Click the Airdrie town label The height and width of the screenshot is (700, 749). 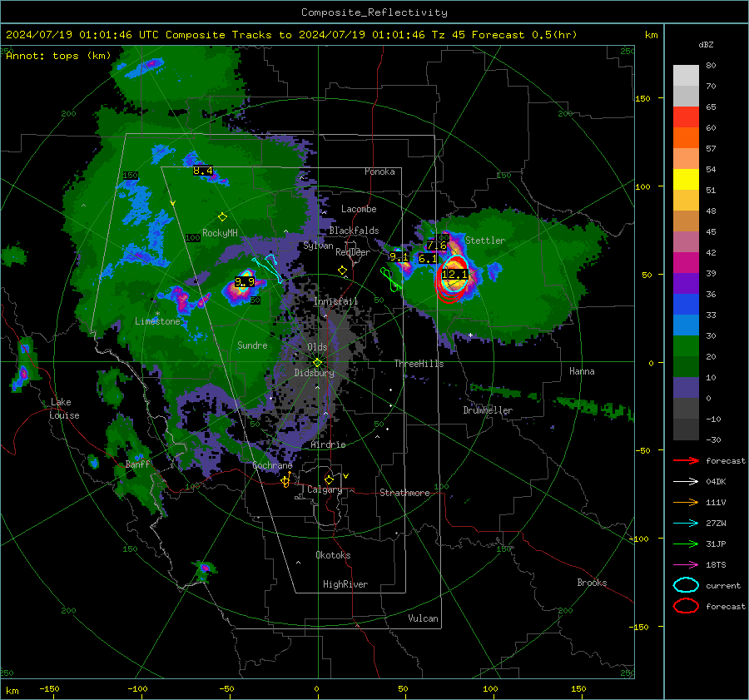328,444
